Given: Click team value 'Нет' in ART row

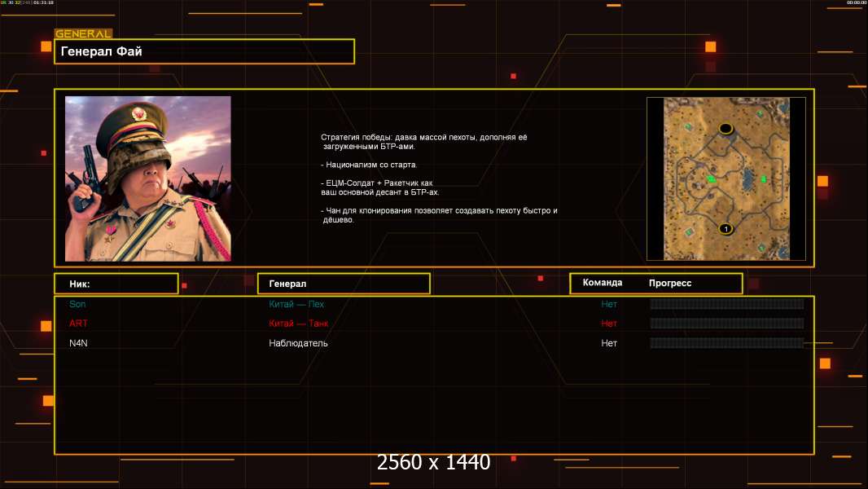Looking at the screenshot, I should click(x=609, y=324).
